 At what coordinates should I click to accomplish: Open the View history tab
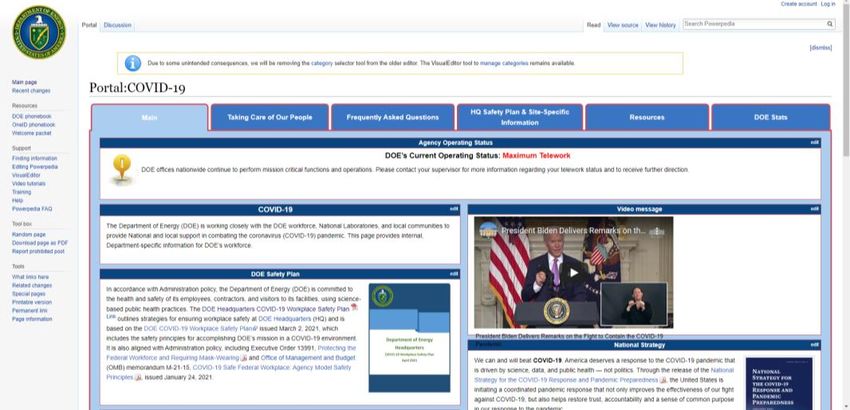[660, 25]
